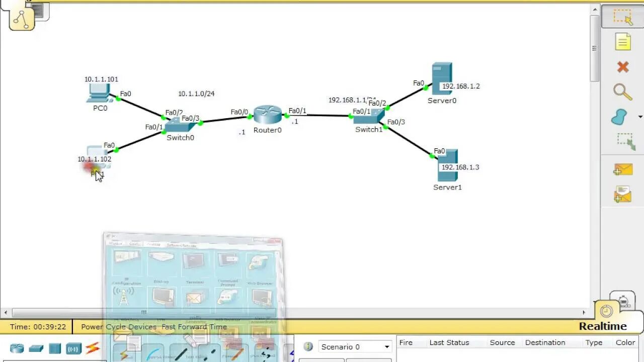Open the Scenario 0 dropdown
Viewport: 644px width, 362px height.
(x=355, y=346)
